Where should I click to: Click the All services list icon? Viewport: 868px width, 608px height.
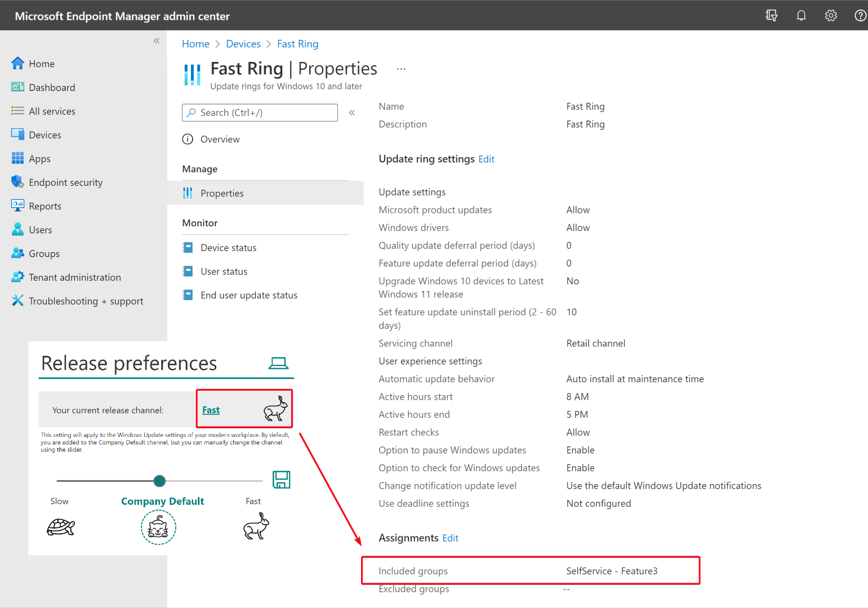click(x=18, y=111)
